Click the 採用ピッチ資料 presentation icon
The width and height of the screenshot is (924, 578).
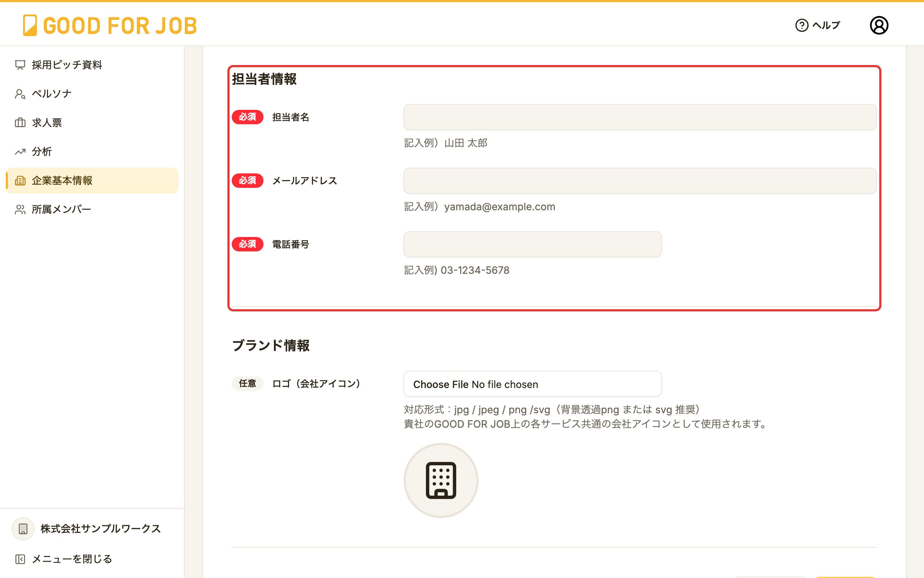pyautogui.click(x=20, y=65)
